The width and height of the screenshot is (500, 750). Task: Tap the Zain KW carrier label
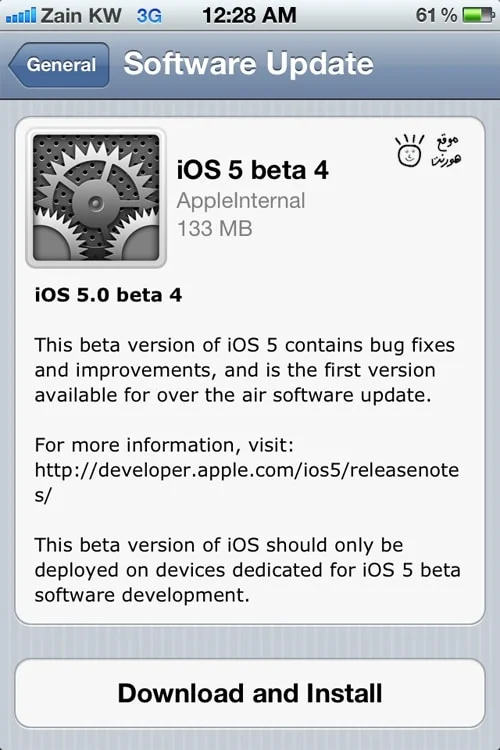(x=80, y=16)
